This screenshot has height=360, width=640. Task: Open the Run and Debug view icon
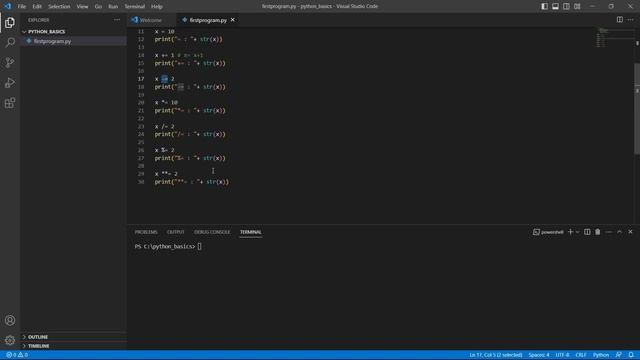[x=10, y=82]
